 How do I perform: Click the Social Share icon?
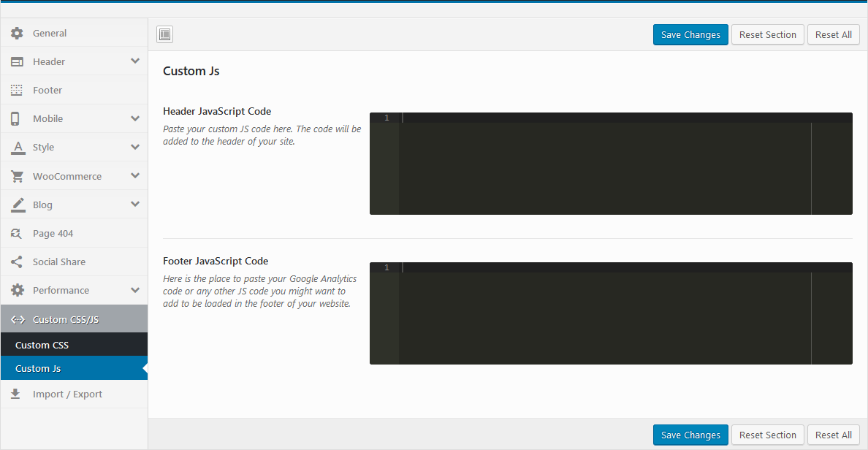coord(17,262)
